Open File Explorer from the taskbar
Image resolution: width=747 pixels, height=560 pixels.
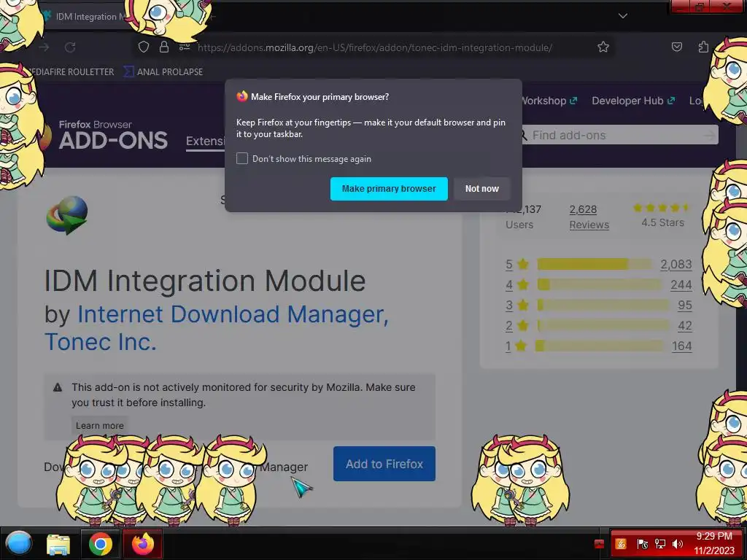[x=58, y=544]
